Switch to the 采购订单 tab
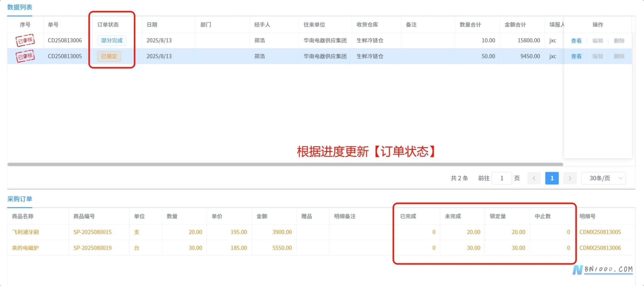The width and height of the screenshot is (644, 286). coord(19,199)
